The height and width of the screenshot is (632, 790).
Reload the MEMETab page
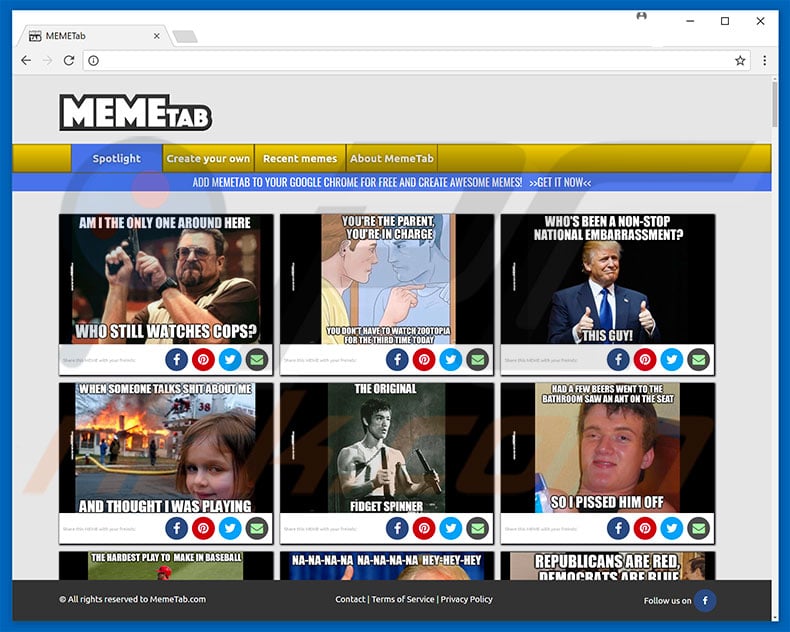point(69,60)
